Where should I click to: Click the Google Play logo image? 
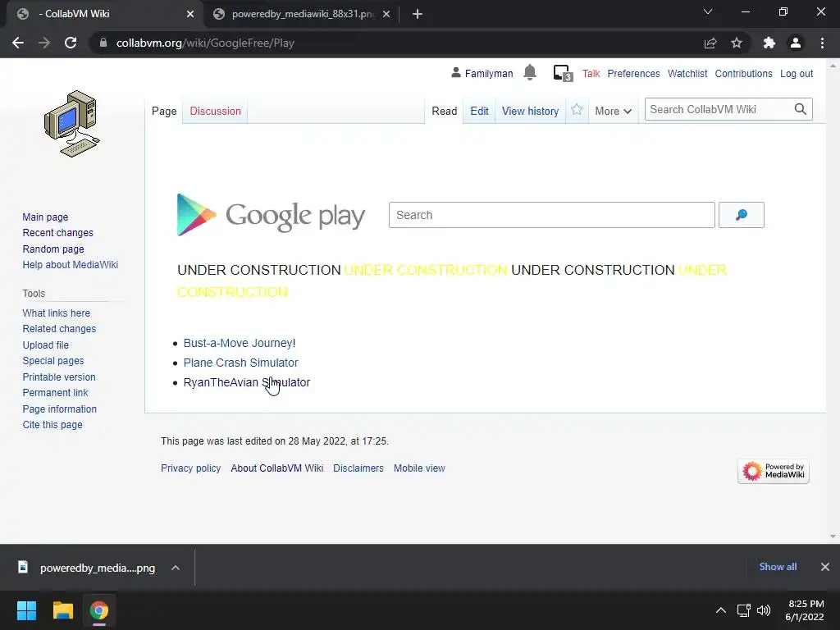click(x=271, y=216)
